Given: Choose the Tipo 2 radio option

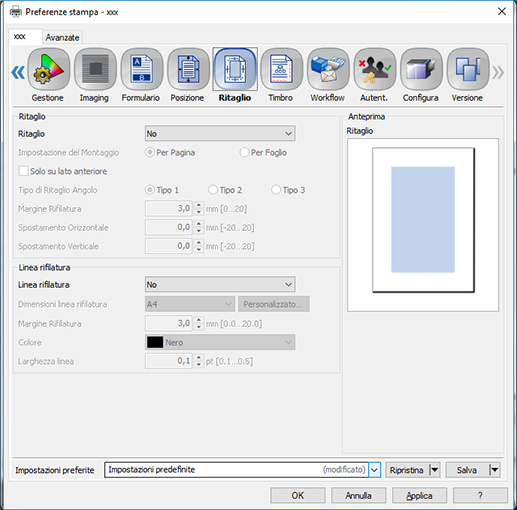Looking at the screenshot, I should click(x=213, y=190).
